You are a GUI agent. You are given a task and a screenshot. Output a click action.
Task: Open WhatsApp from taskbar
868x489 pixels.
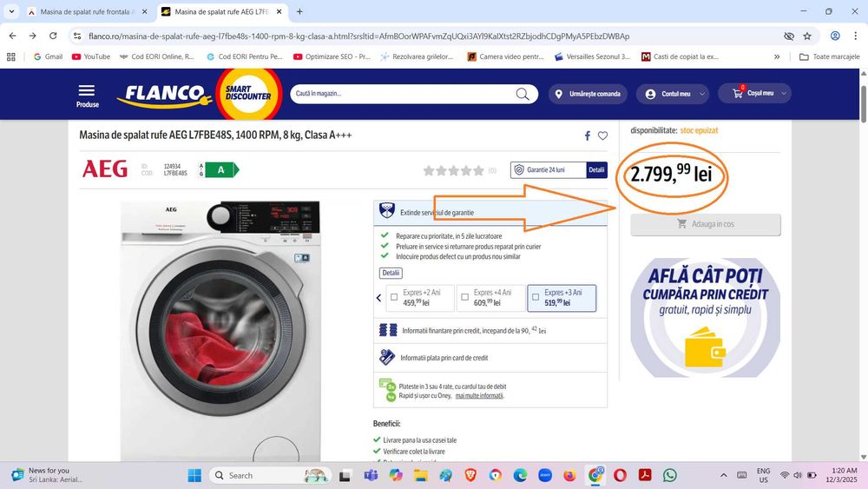point(670,475)
